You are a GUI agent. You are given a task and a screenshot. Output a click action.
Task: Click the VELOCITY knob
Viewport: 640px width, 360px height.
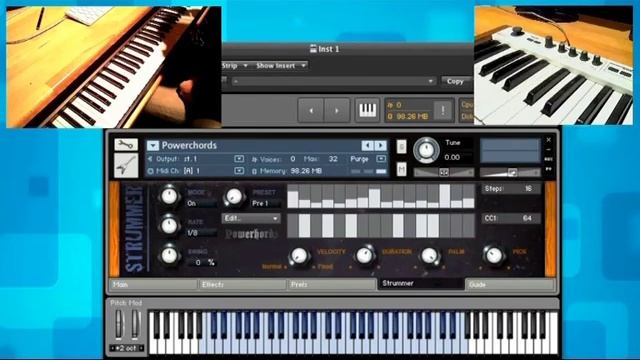point(299,256)
